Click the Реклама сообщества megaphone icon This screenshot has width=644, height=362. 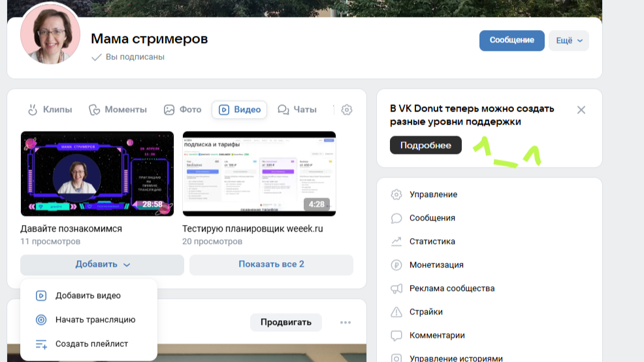pos(396,288)
